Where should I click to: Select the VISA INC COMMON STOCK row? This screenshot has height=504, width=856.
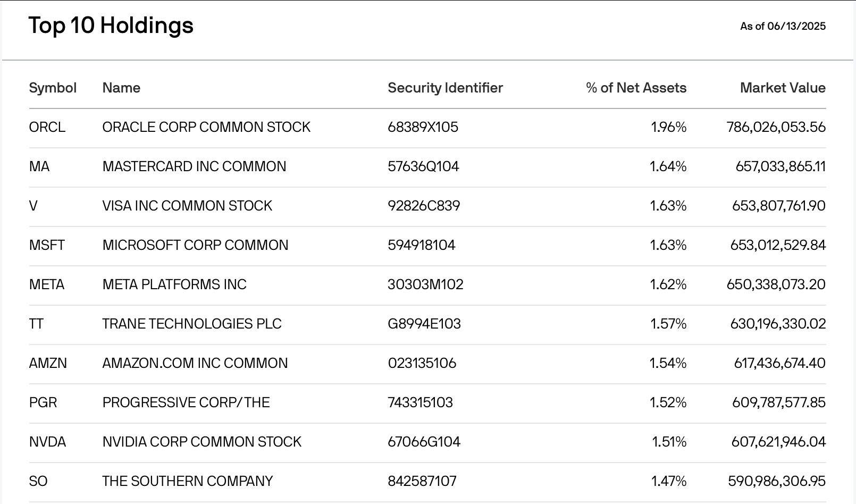(187, 206)
